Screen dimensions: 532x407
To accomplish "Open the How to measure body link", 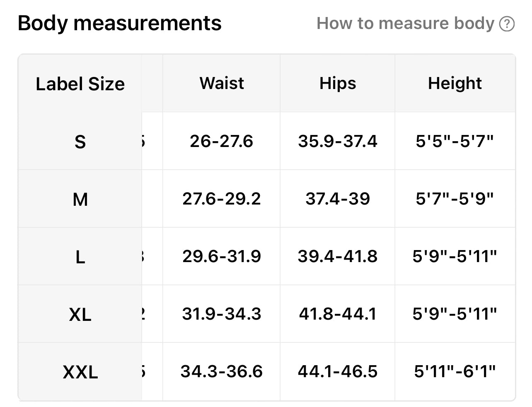I will 405,24.
